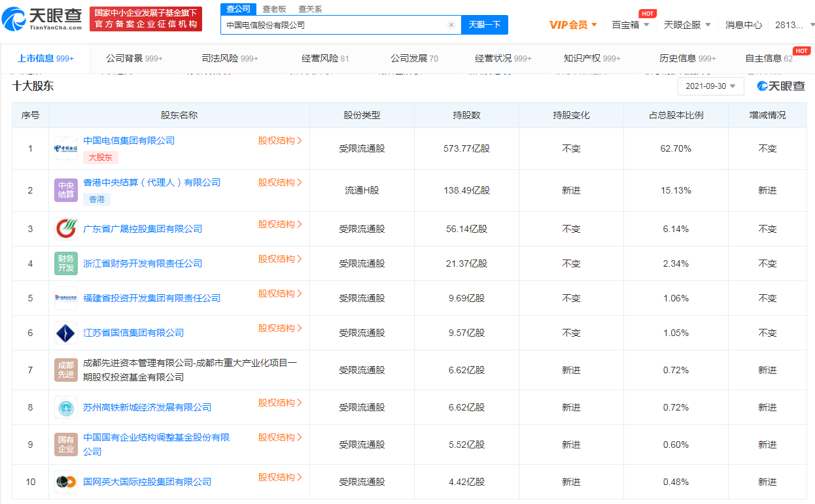815x504 pixels.
Task: Select the 公司发展 tab
Action: pyautogui.click(x=414, y=58)
